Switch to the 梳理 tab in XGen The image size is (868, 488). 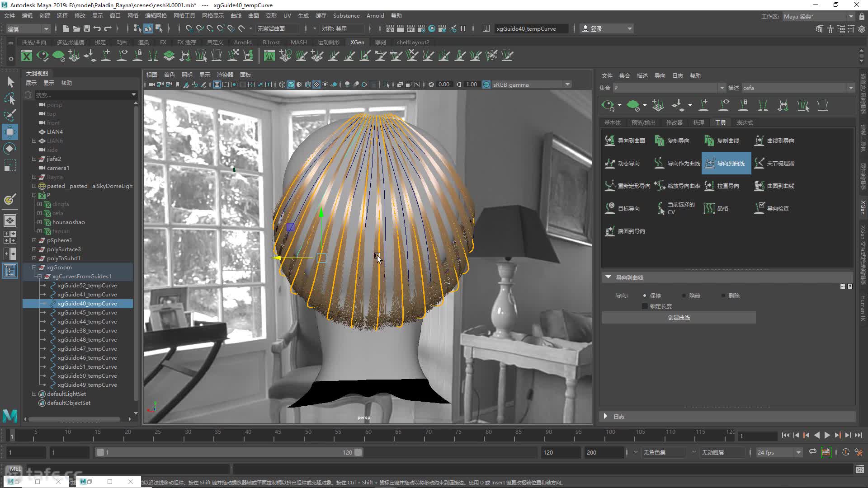click(x=699, y=122)
